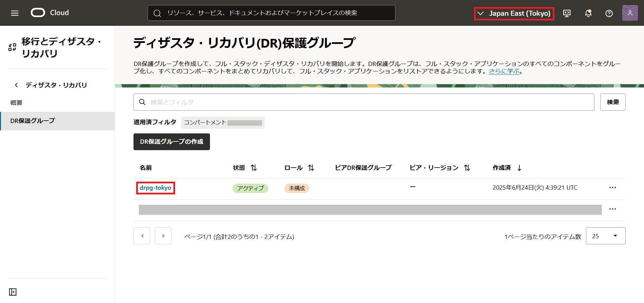Open the Japan East (Tokyo) region selector
Screen dimensions: 644x303
514,13
